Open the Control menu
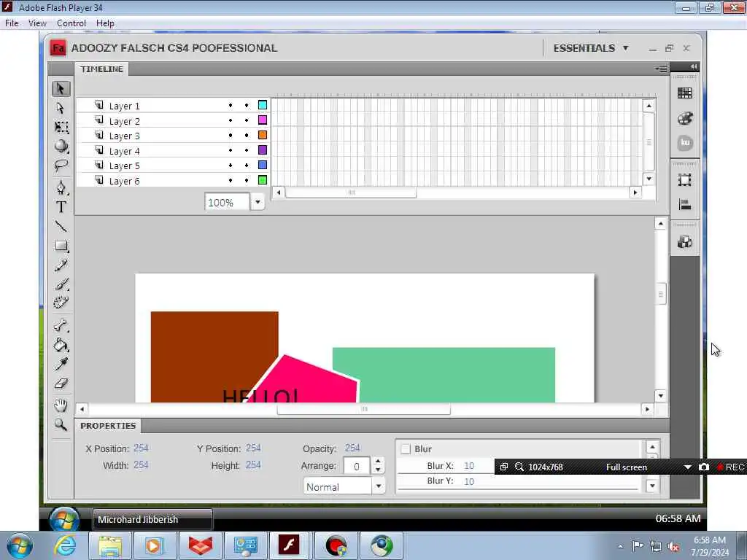The height and width of the screenshot is (560, 747). 71,23
